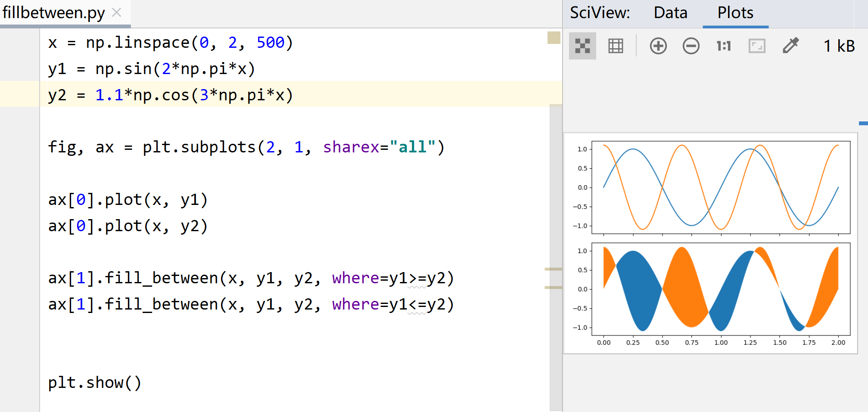The width and height of the screenshot is (868, 412).
Task: Click the yellow change marker above the editor scrollbar
Action: click(x=553, y=38)
